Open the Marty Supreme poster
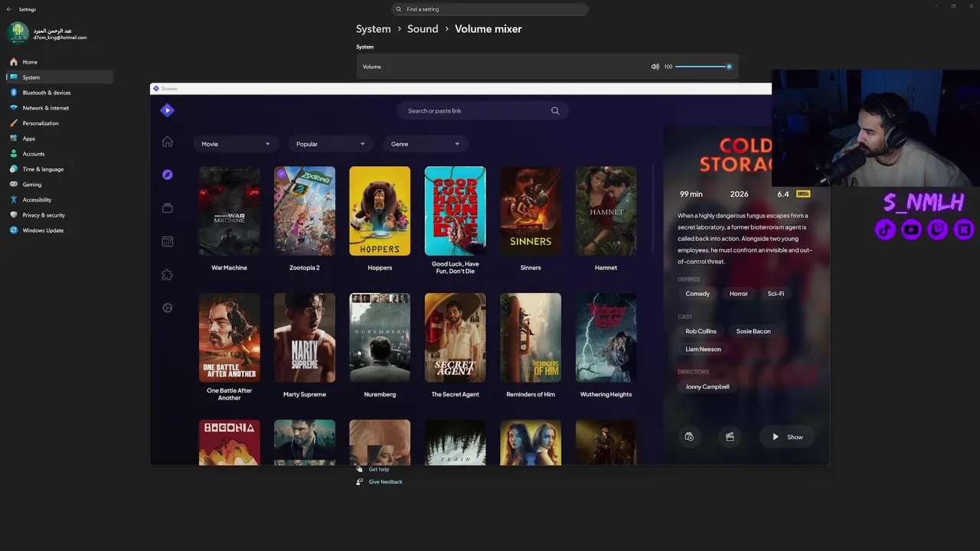980x551 pixels. pyautogui.click(x=305, y=337)
